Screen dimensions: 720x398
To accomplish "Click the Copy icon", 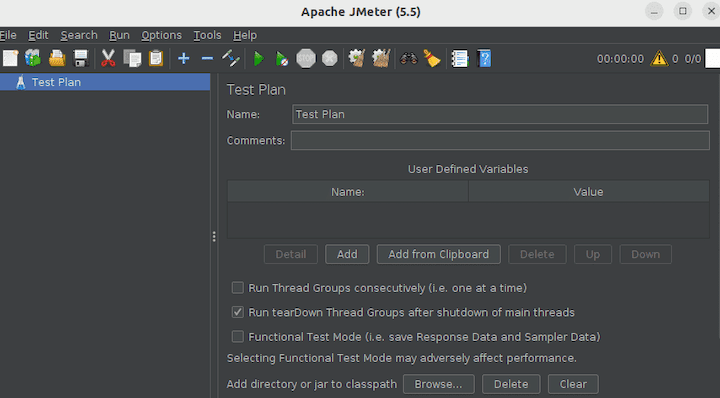I will (x=132, y=59).
